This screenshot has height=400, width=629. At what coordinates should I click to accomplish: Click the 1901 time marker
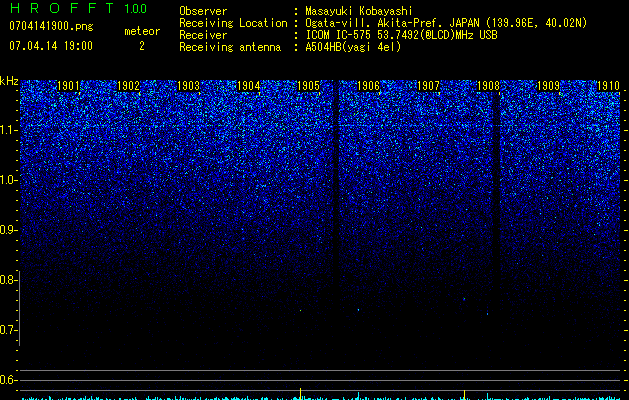[68, 86]
